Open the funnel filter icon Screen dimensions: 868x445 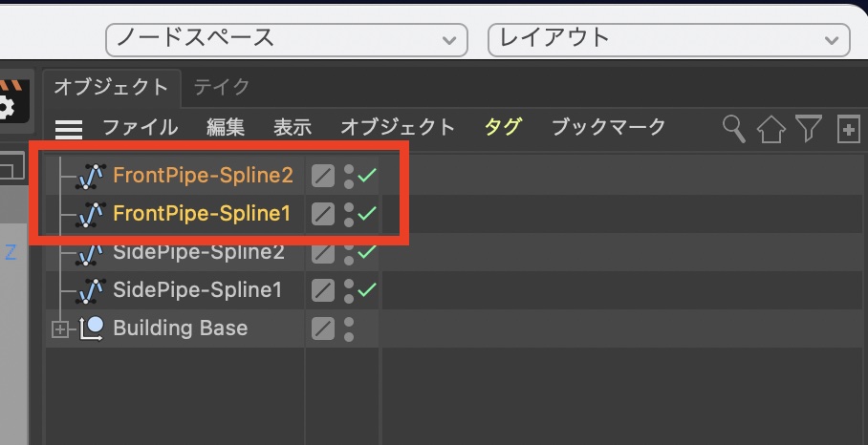pos(809,129)
